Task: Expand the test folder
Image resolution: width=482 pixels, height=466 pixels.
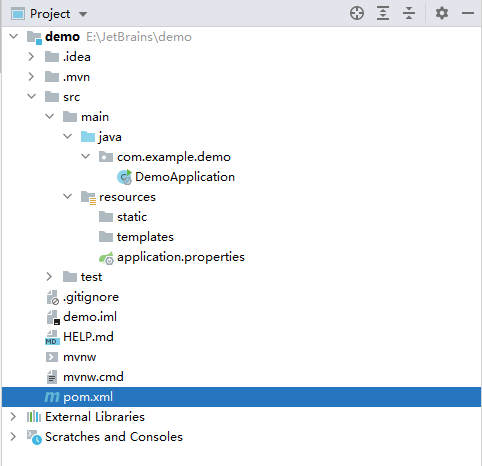Action: [49, 277]
